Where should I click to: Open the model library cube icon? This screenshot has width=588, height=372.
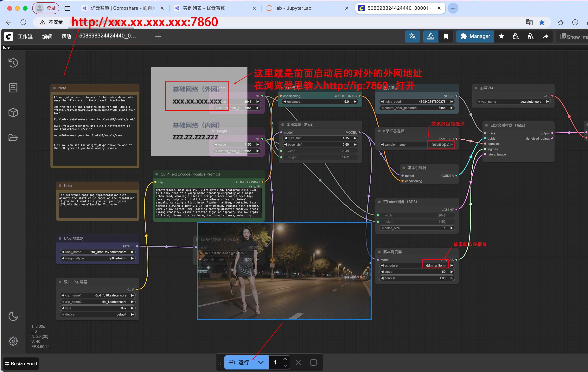(x=13, y=113)
